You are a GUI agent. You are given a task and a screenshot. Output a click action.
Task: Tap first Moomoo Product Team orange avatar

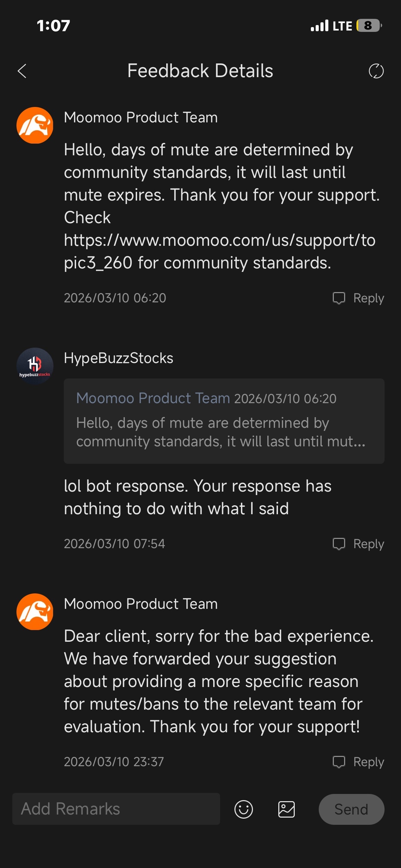click(35, 125)
